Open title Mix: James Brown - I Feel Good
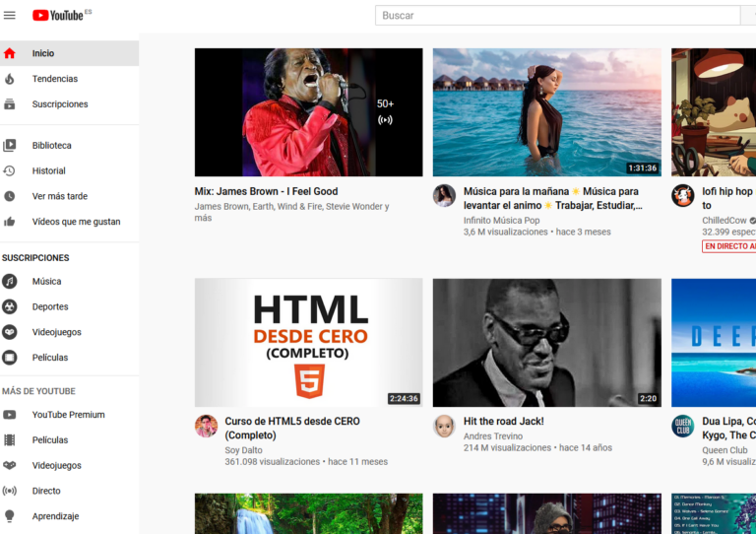 coord(266,191)
